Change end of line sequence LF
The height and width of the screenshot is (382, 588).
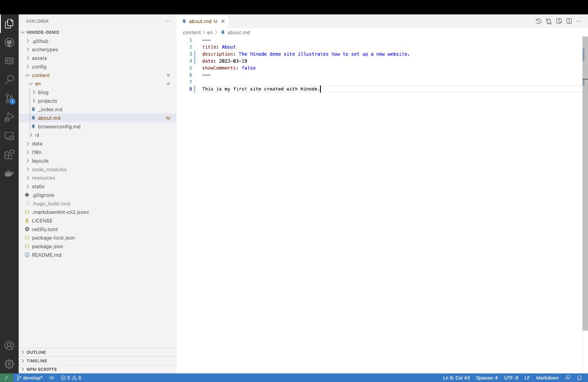(527, 378)
